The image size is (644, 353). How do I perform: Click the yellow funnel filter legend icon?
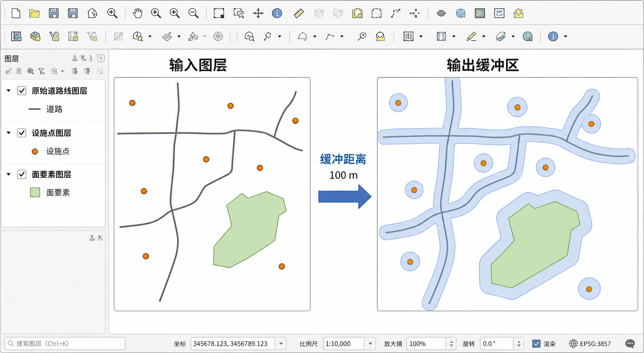click(41, 71)
